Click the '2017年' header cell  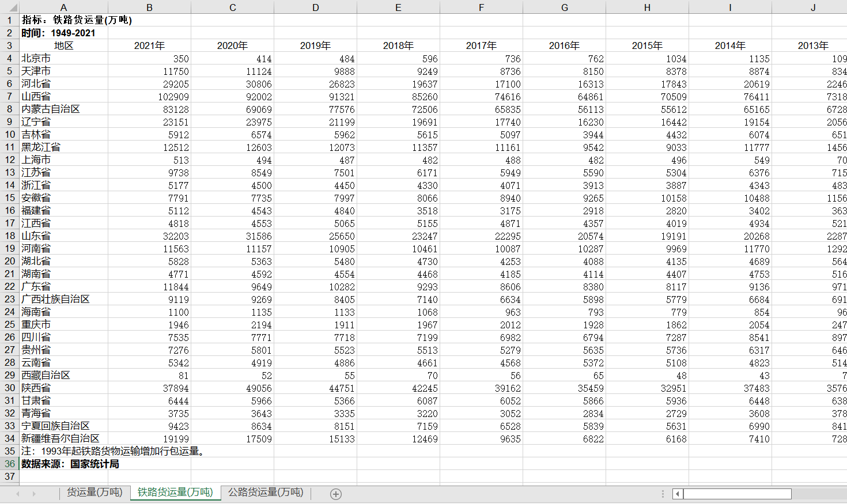point(481,46)
